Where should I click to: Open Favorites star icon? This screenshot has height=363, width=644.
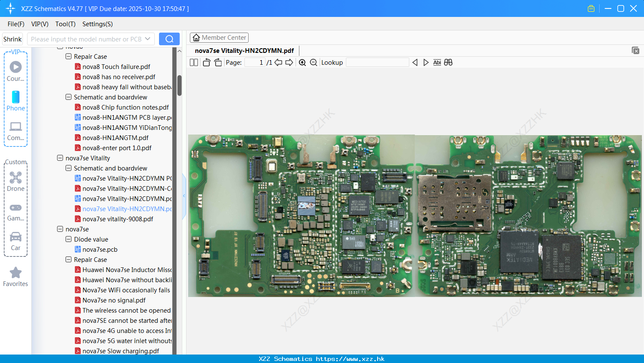click(x=16, y=277)
